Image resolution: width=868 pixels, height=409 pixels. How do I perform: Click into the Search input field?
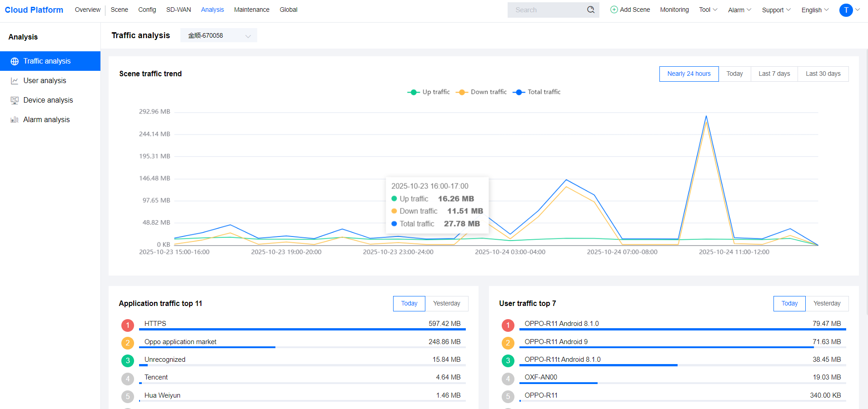point(548,10)
